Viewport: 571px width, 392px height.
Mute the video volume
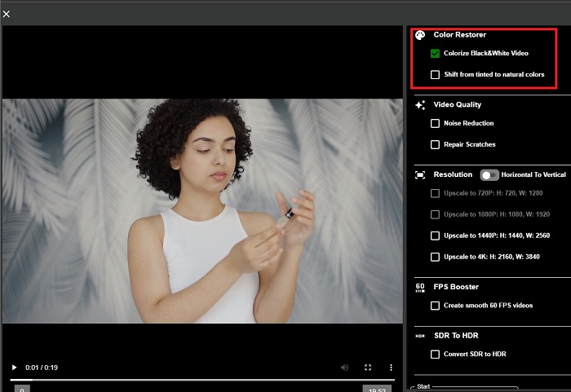pyautogui.click(x=345, y=368)
